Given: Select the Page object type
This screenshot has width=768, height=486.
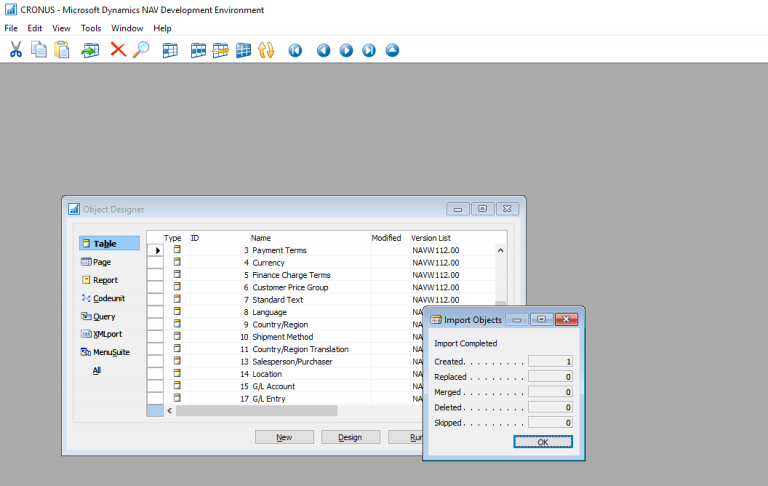Looking at the screenshot, I should pos(102,262).
